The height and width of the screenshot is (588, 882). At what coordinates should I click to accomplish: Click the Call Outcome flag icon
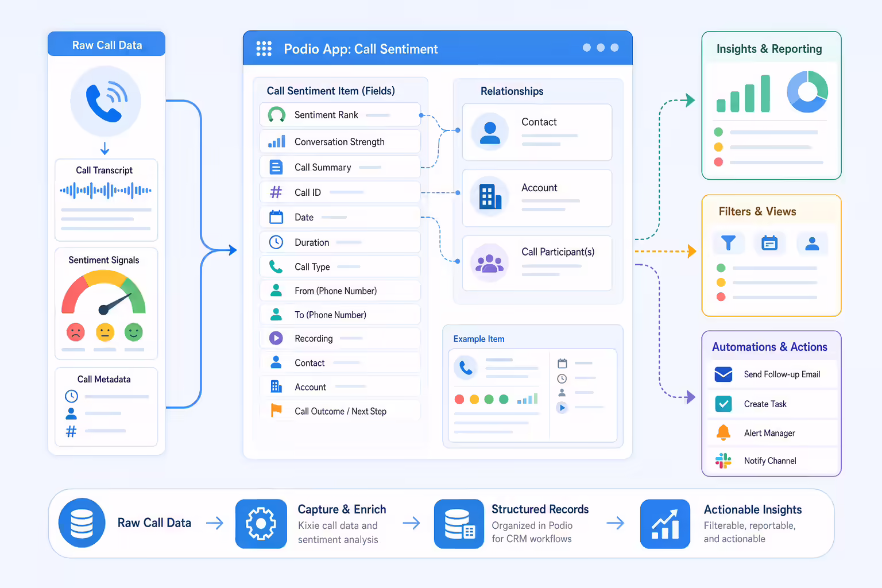click(x=276, y=411)
